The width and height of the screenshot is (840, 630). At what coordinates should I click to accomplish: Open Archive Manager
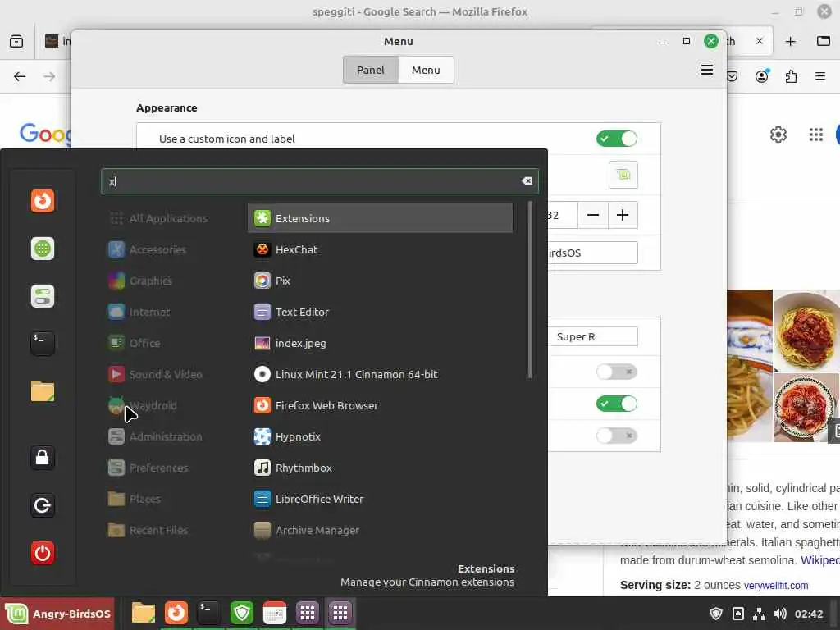(x=380, y=530)
